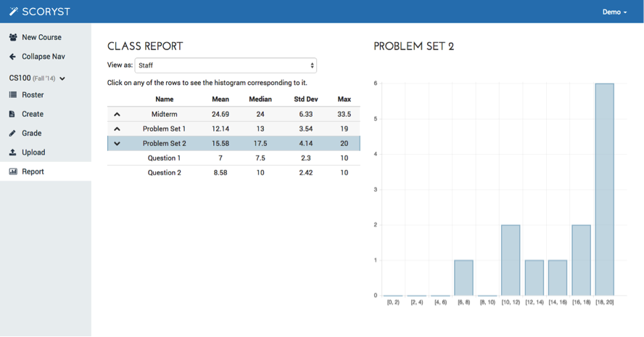Click the Create document icon

[x=12, y=114]
